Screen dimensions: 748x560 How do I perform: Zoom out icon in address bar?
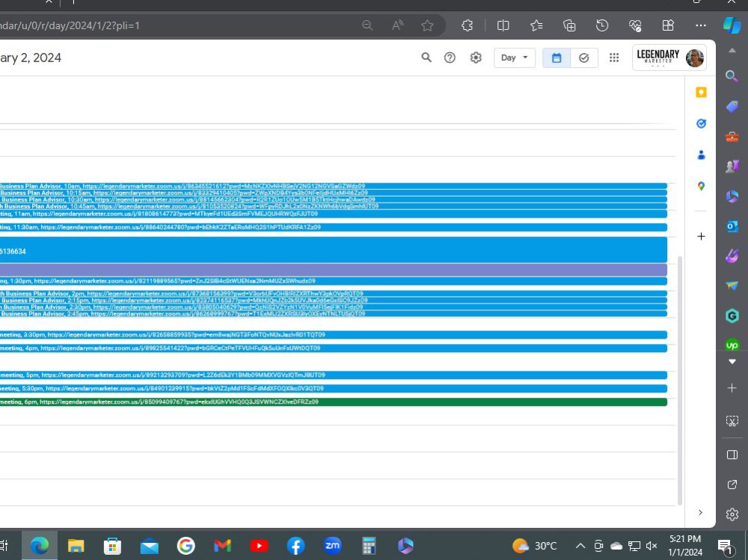pyautogui.click(x=367, y=25)
